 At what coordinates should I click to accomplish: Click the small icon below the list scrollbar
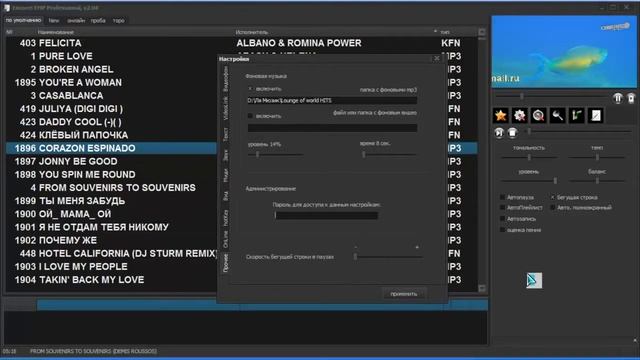[x=482, y=288]
